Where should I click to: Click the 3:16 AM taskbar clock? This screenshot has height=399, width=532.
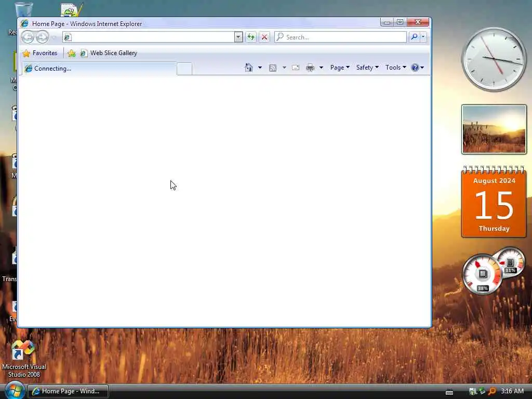coord(512,391)
